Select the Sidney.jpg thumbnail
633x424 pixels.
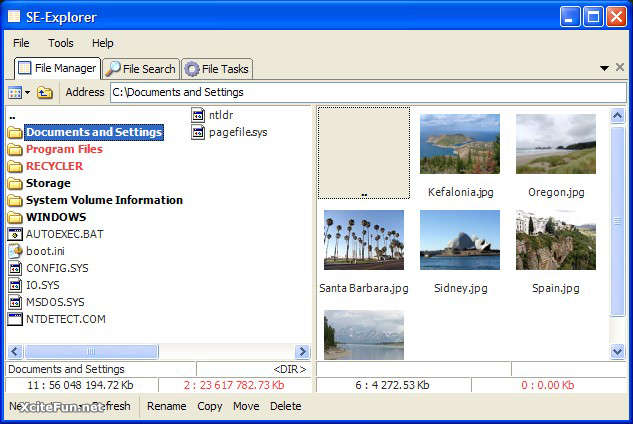click(x=460, y=240)
